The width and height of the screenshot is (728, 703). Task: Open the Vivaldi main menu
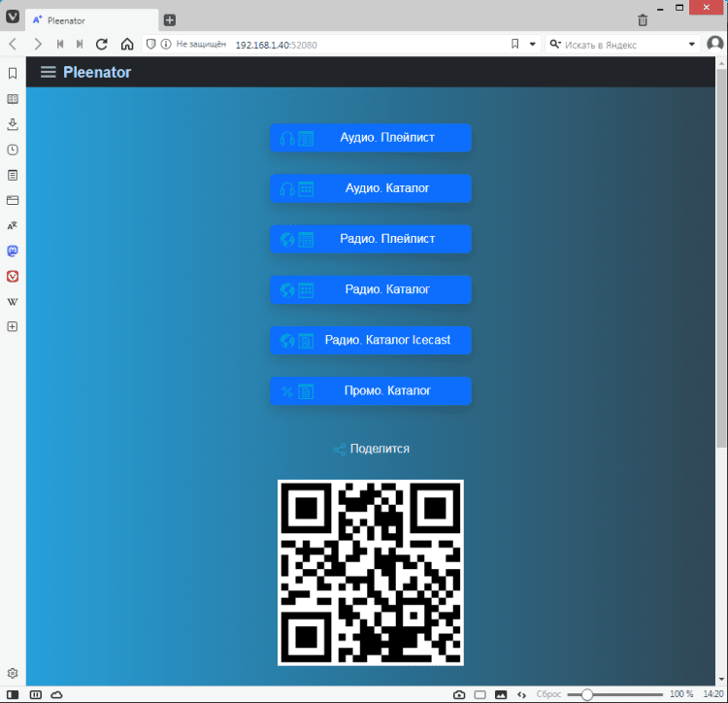point(13,17)
